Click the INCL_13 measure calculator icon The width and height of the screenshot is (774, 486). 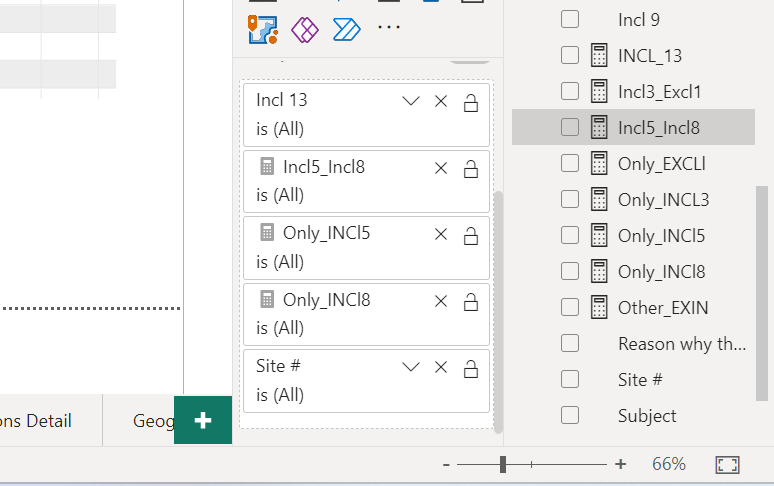point(599,55)
